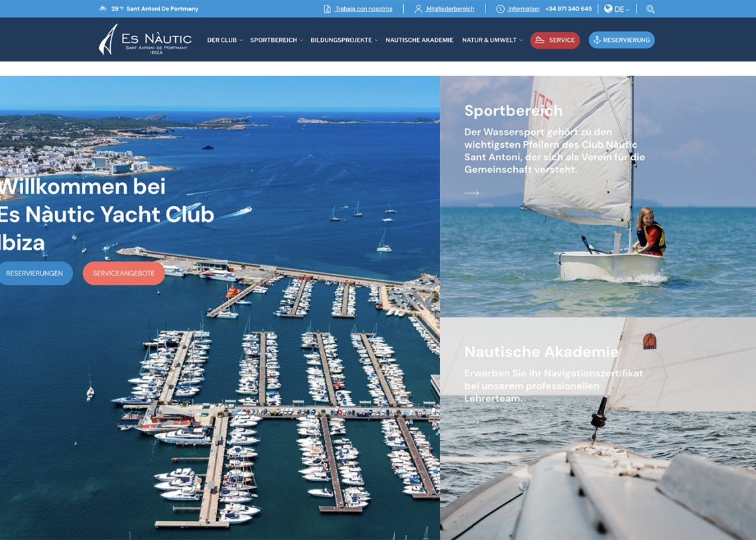Click the document icon beside Trabaja con nosotros

[x=327, y=9]
